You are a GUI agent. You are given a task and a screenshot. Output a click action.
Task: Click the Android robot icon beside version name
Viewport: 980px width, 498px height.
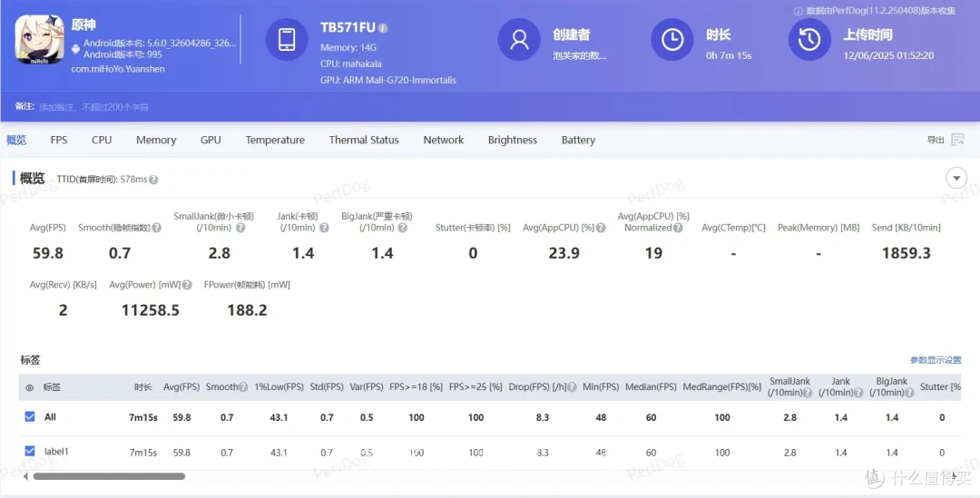pos(75,49)
